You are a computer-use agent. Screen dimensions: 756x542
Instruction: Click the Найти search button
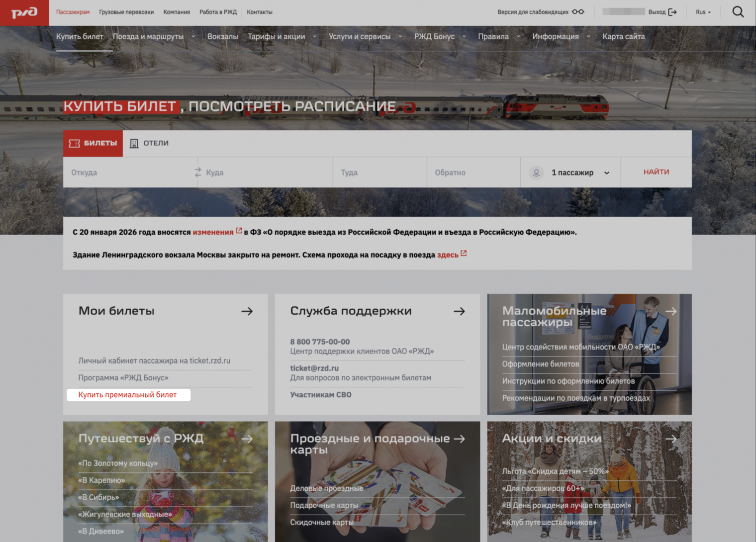[656, 172]
